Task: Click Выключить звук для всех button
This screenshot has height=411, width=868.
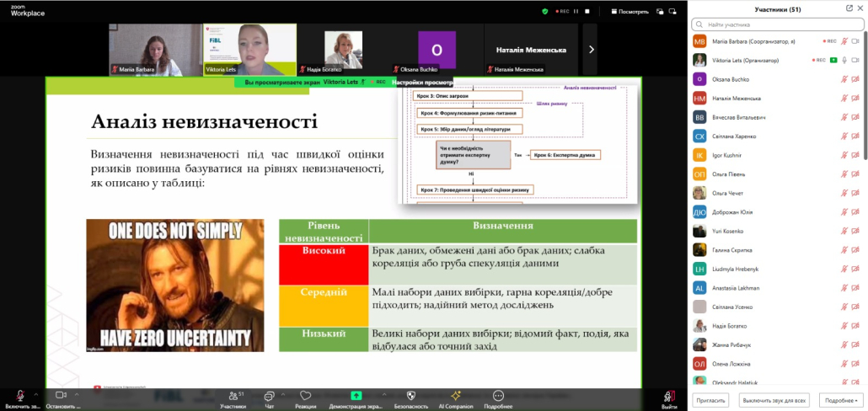Action: pos(775,401)
